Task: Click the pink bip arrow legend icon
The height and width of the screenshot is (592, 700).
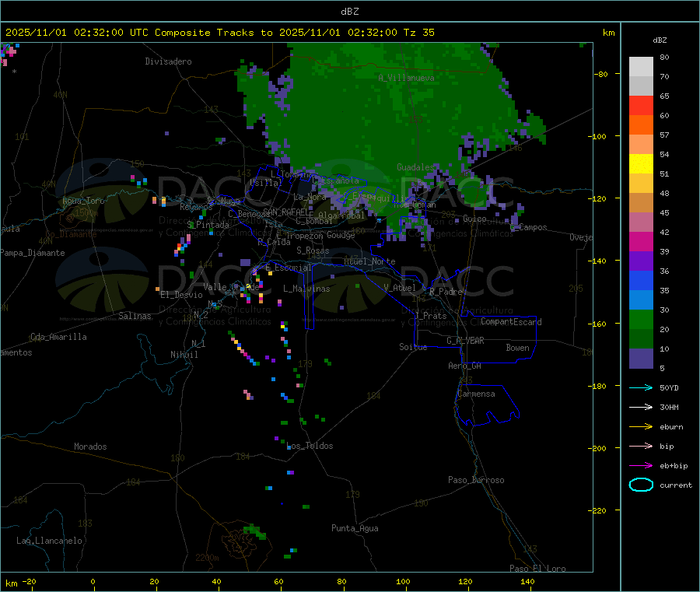Action: [641, 446]
